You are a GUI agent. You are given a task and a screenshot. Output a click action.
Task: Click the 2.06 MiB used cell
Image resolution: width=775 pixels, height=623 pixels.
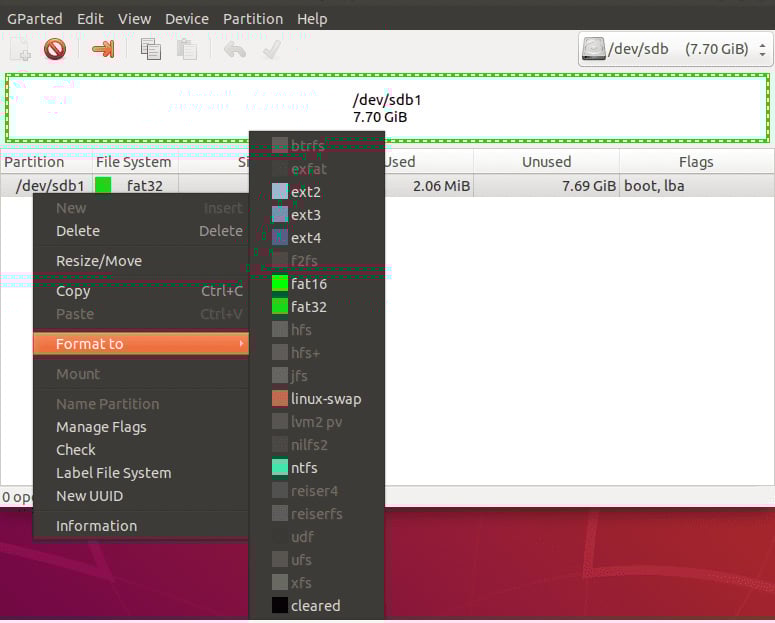441,186
